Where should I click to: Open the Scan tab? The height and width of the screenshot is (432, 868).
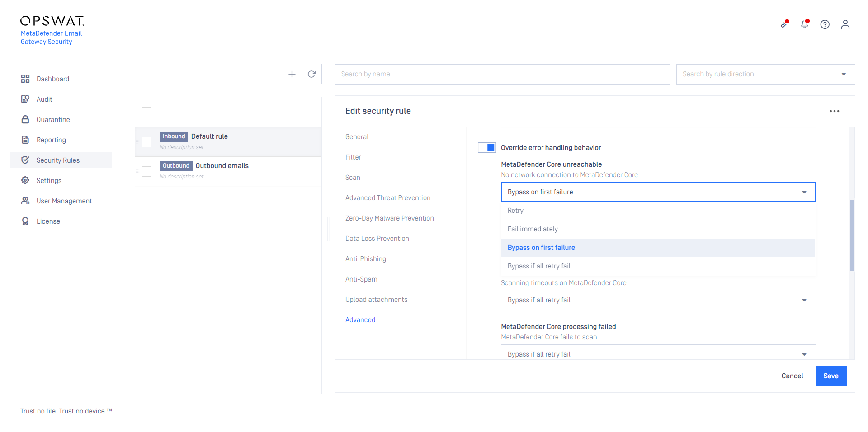point(353,178)
